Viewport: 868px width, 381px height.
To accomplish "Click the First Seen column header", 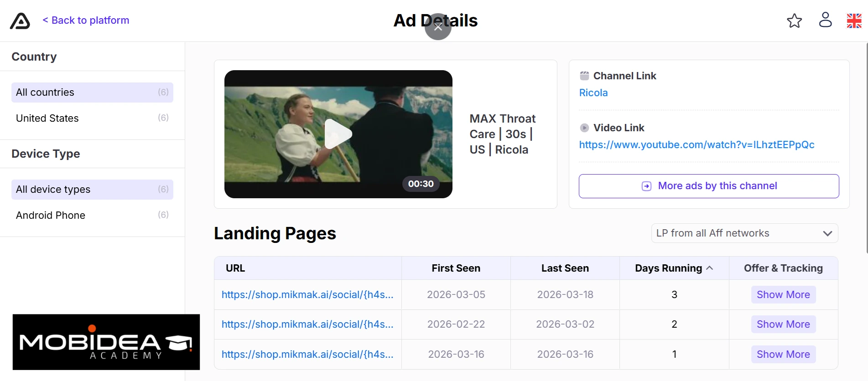I will (x=456, y=268).
